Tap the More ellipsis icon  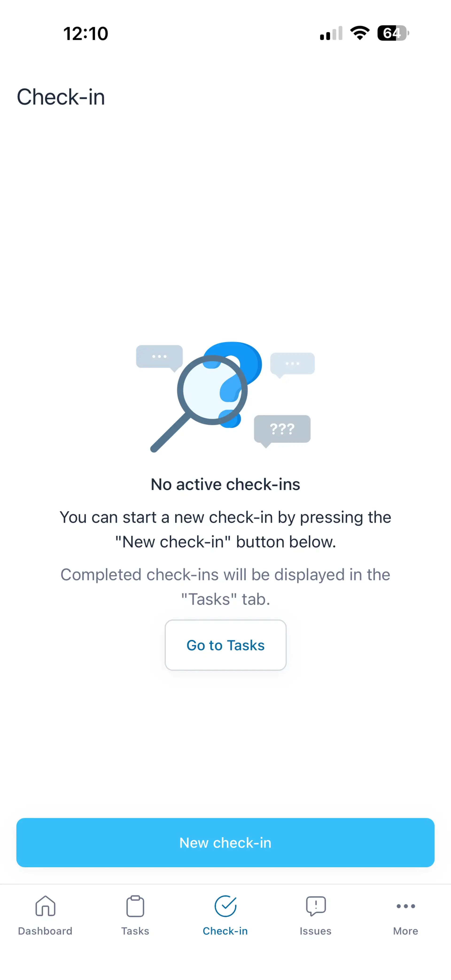(405, 906)
